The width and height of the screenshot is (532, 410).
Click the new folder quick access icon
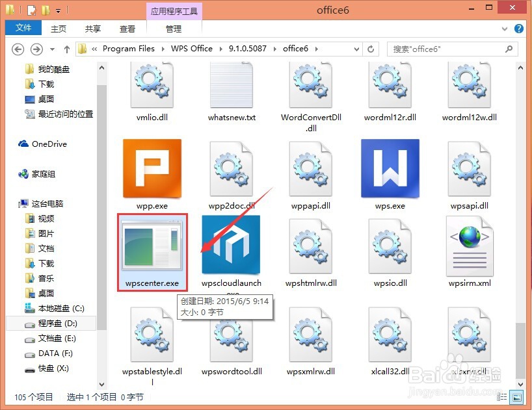46,10
